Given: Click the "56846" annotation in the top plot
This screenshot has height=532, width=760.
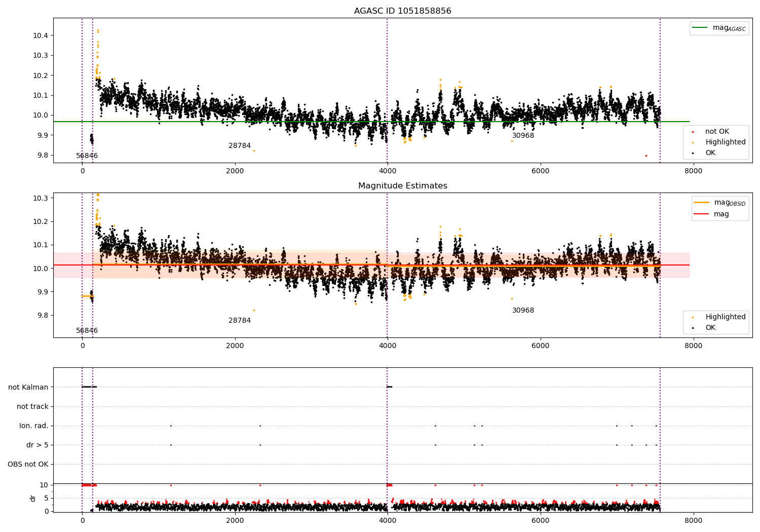Looking at the screenshot, I should [87, 156].
